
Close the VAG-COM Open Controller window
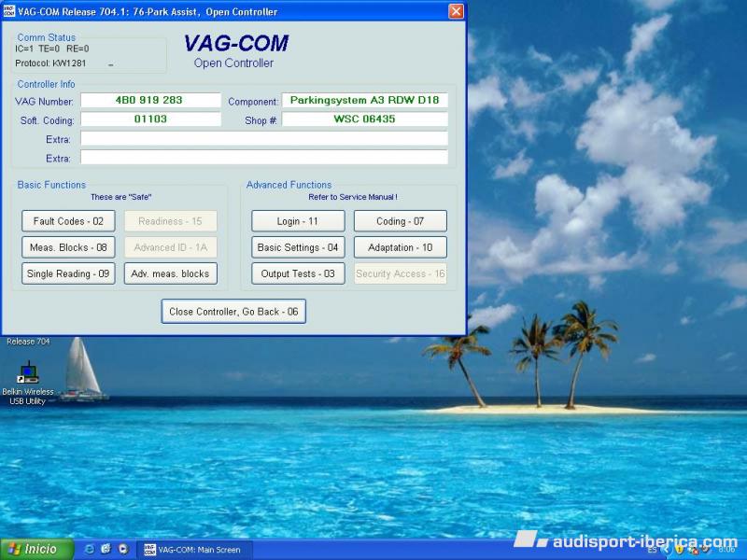pos(456,11)
